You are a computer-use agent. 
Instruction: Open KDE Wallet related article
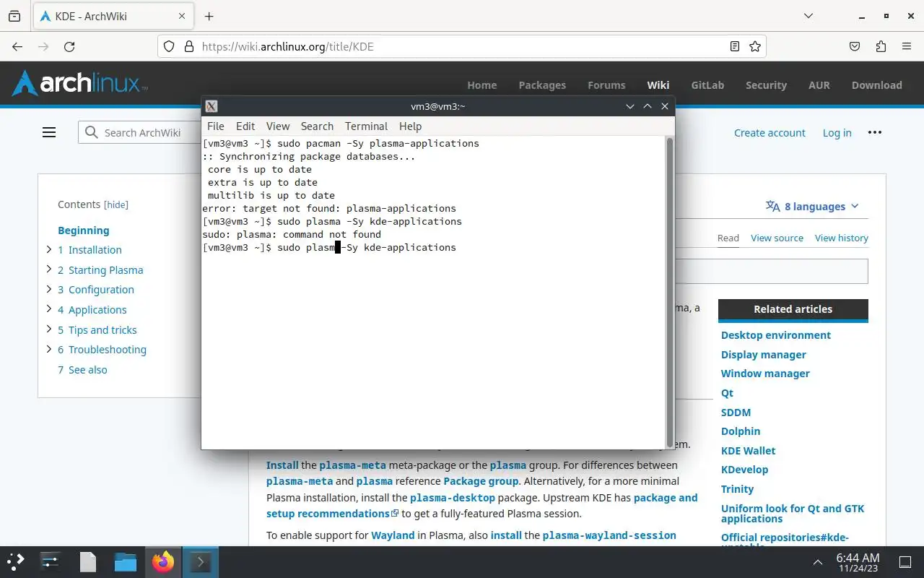[748, 450]
